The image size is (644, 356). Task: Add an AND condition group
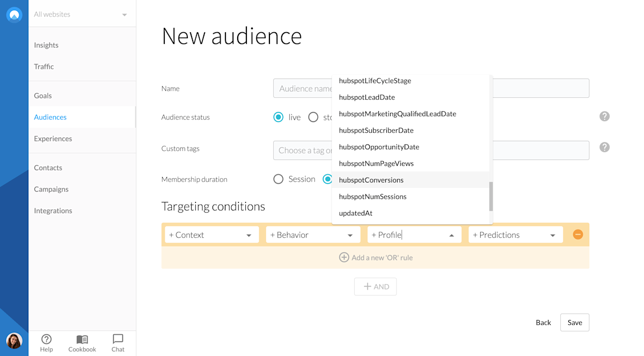[x=376, y=287]
